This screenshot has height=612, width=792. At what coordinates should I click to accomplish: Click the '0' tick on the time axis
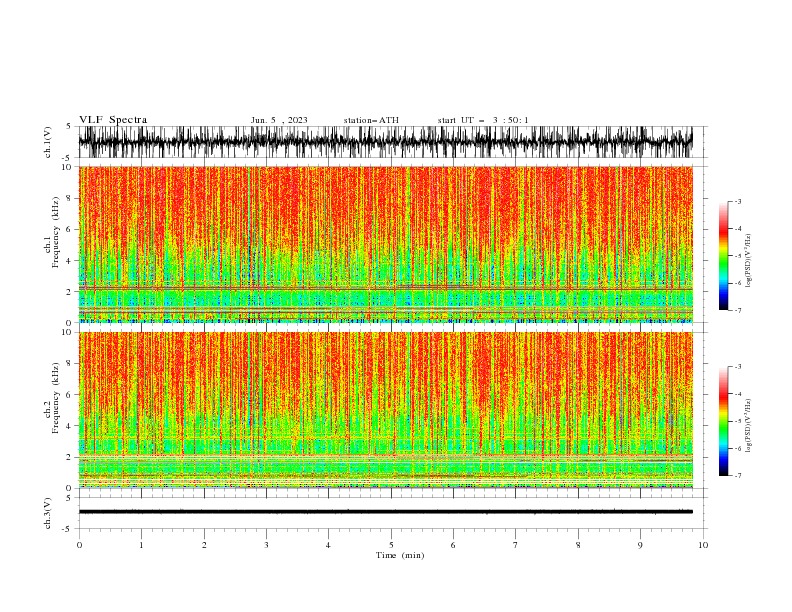[x=79, y=545]
